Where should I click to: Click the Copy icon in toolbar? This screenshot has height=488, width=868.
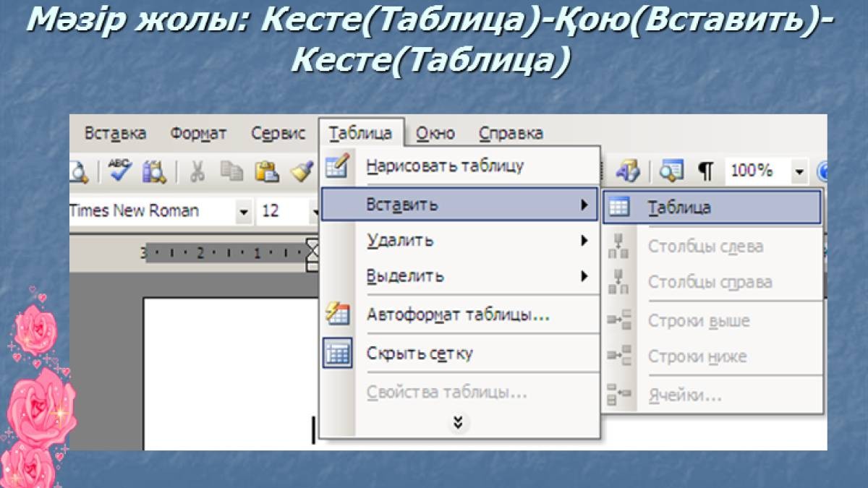(x=232, y=171)
